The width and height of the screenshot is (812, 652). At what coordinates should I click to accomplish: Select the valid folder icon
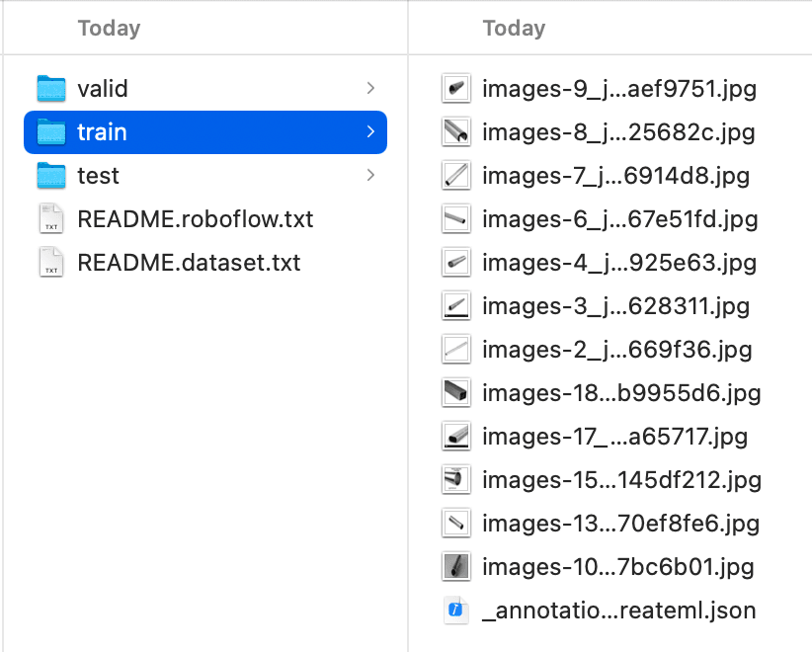click(x=51, y=89)
